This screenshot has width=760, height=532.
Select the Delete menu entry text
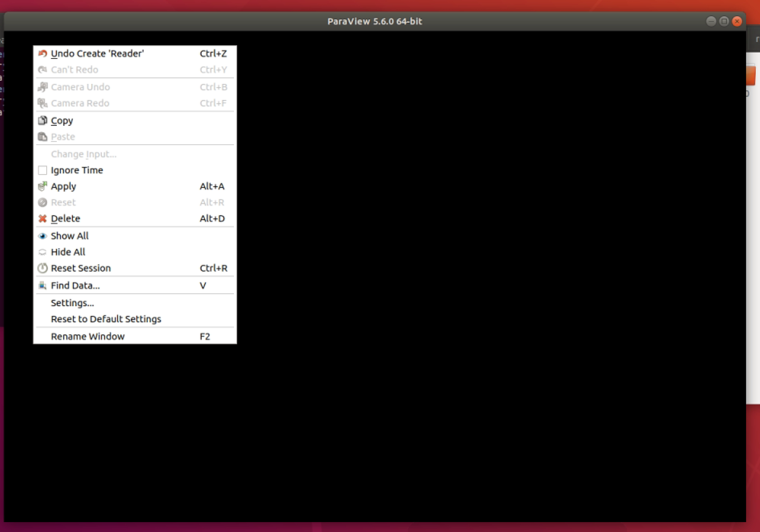pos(65,219)
